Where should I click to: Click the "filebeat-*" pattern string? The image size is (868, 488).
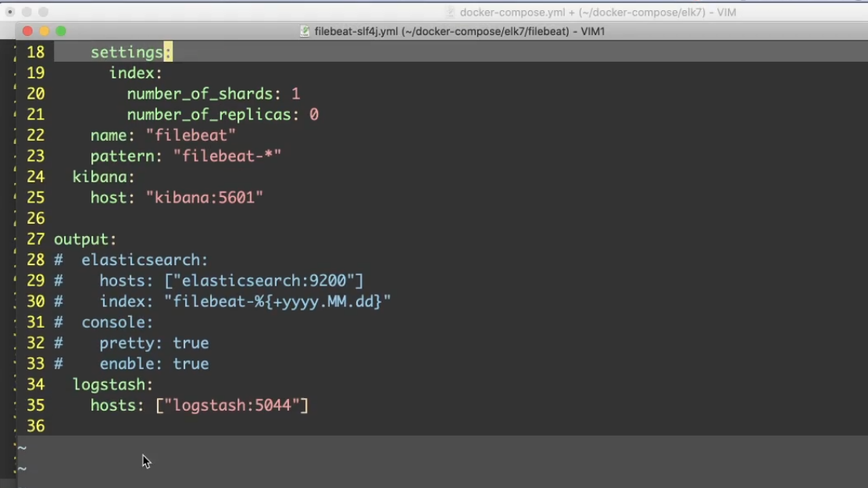[x=227, y=156]
